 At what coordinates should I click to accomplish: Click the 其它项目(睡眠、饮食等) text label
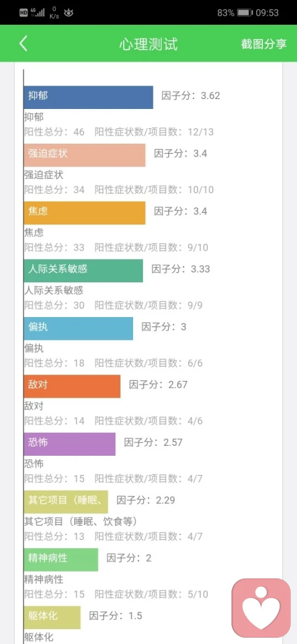pos(80,522)
